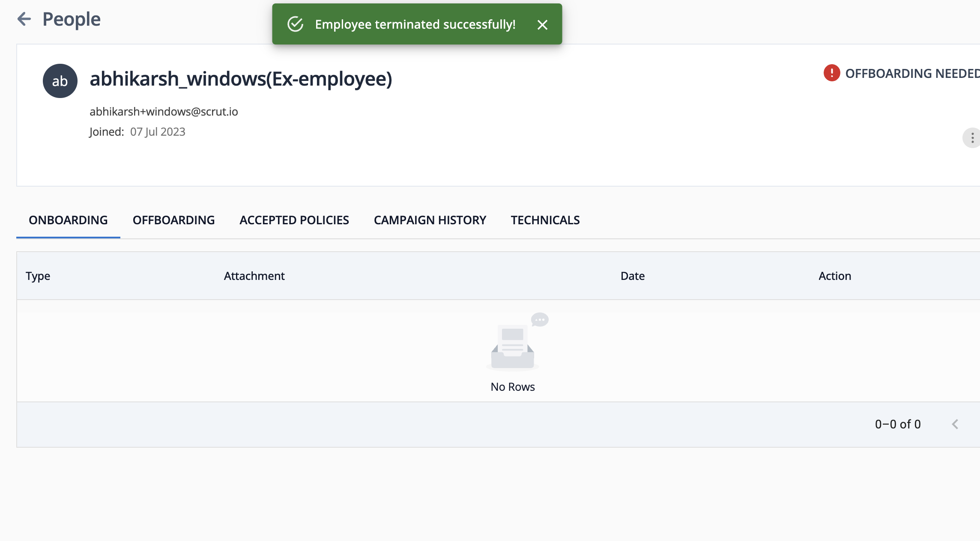Open the Accepted Policies tab
The height and width of the screenshot is (541, 980).
294,220
